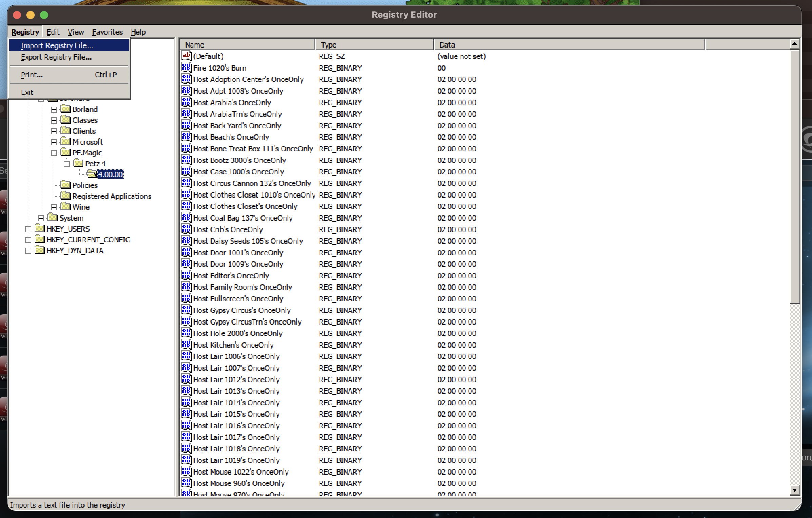The image size is (812, 518).
Task: Click the Registered Applications folder icon
Action: pyautogui.click(x=65, y=196)
